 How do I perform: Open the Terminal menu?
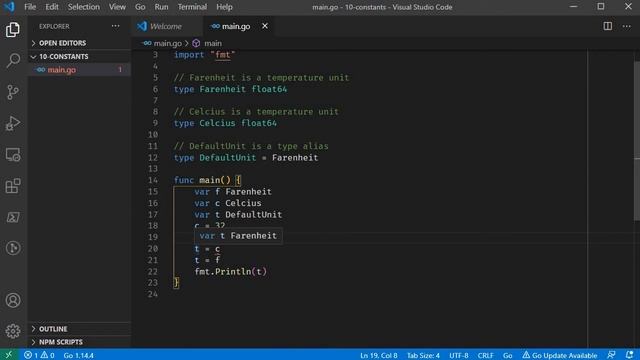click(192, 7)
